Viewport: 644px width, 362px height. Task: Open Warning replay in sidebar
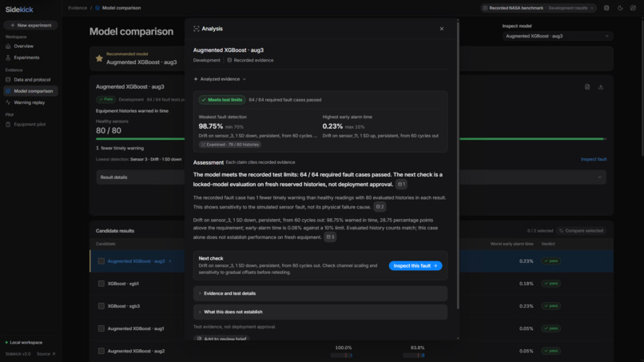click(31, 102)
